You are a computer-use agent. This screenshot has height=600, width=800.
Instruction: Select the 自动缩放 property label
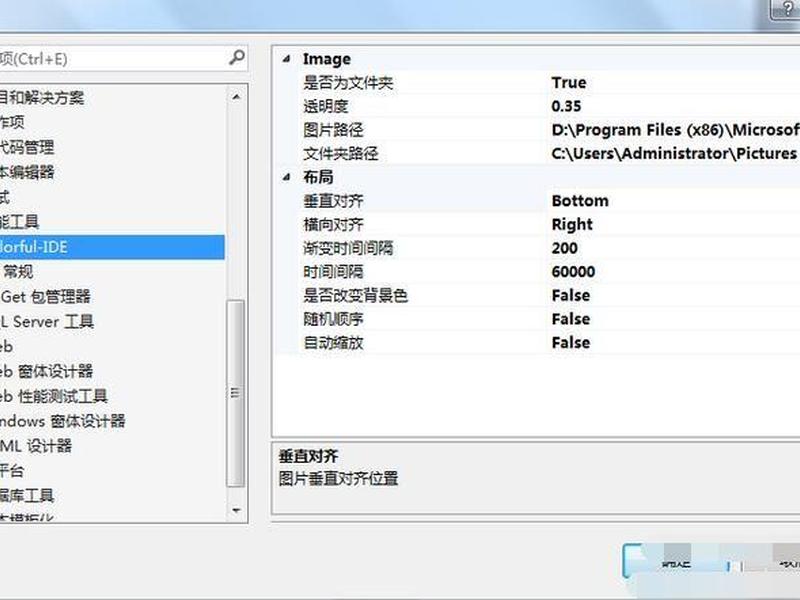point(333,343)
